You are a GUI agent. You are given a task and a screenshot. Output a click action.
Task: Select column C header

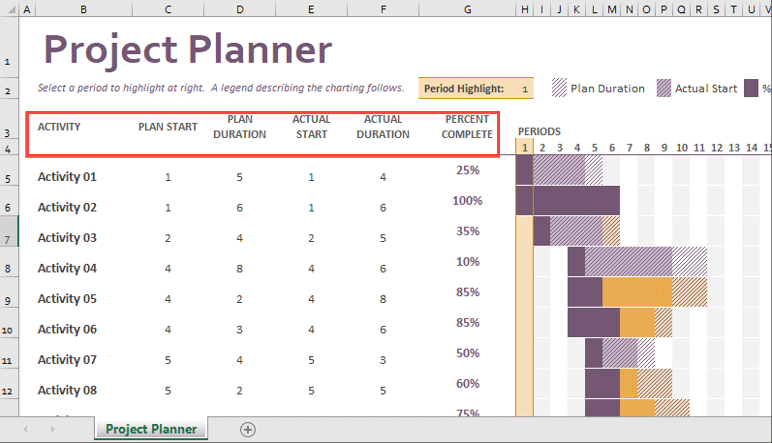pos(168,9)
